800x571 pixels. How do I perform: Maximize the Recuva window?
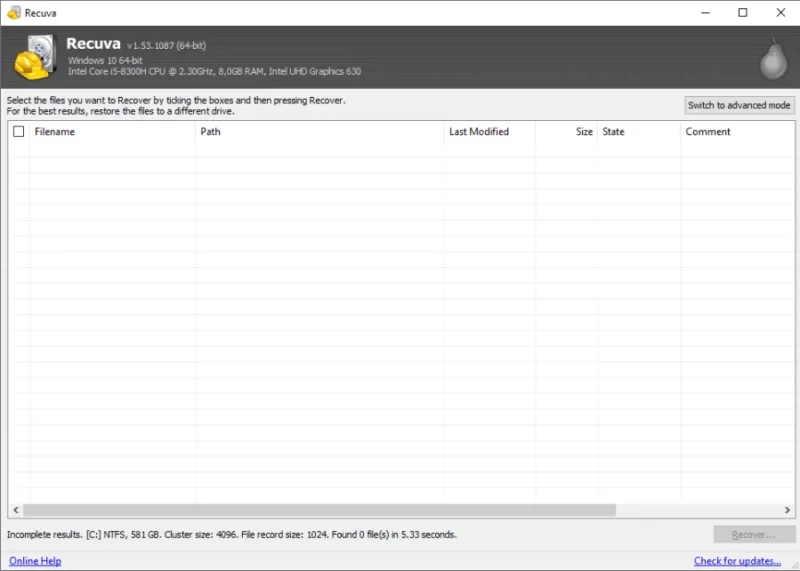[743, 13]
